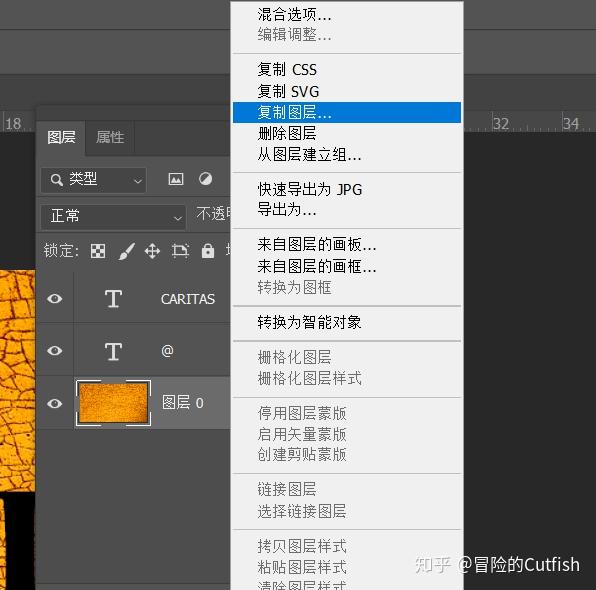Toggle the adjustment layer filter icon
596x590 pixels.
206,179
